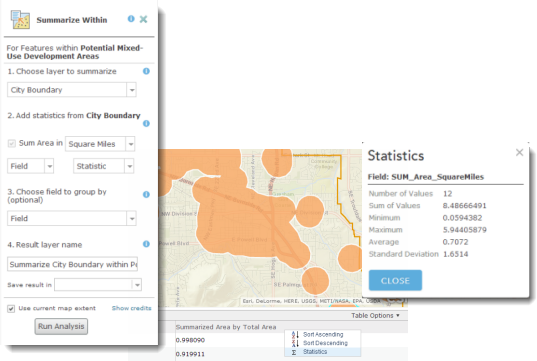Select Statistics from the column menu
The image size is (537, 361).
point(323,352)
